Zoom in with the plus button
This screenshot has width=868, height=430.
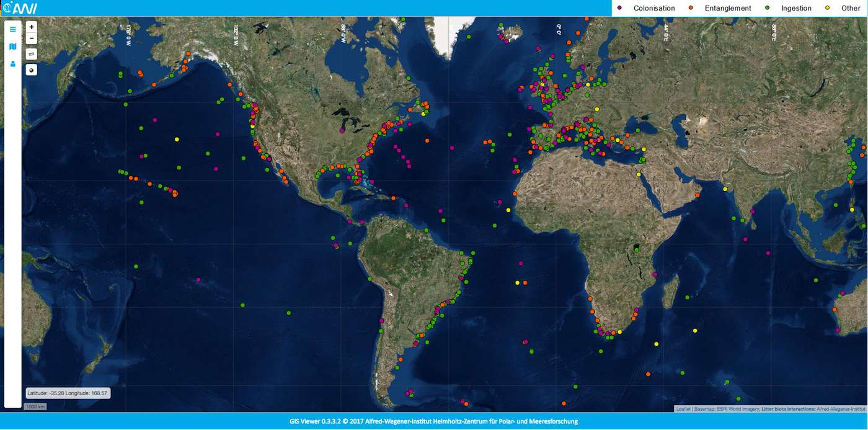pyautogui.click(x=32, y=27)
